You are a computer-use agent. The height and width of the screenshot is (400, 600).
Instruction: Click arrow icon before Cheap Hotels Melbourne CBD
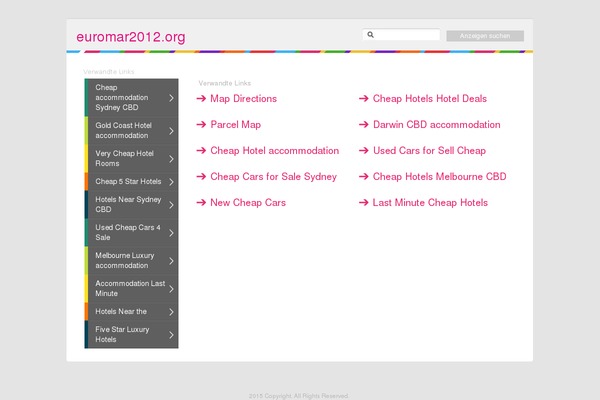click(364, 177)
